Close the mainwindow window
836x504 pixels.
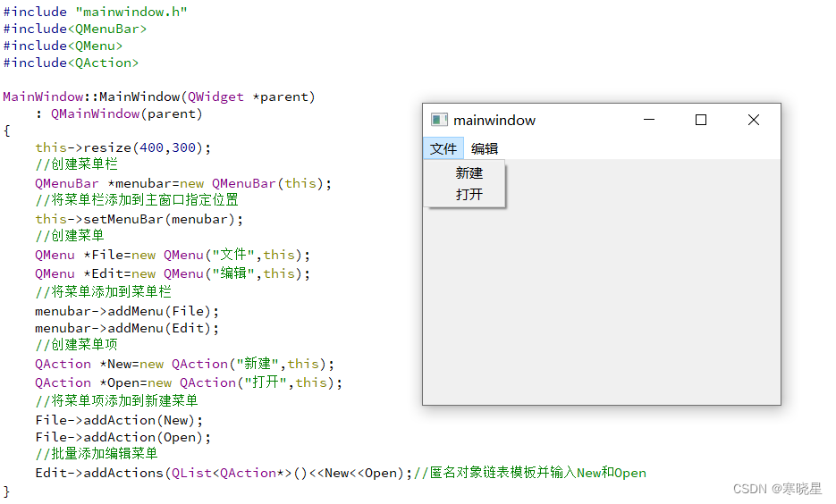754,120
